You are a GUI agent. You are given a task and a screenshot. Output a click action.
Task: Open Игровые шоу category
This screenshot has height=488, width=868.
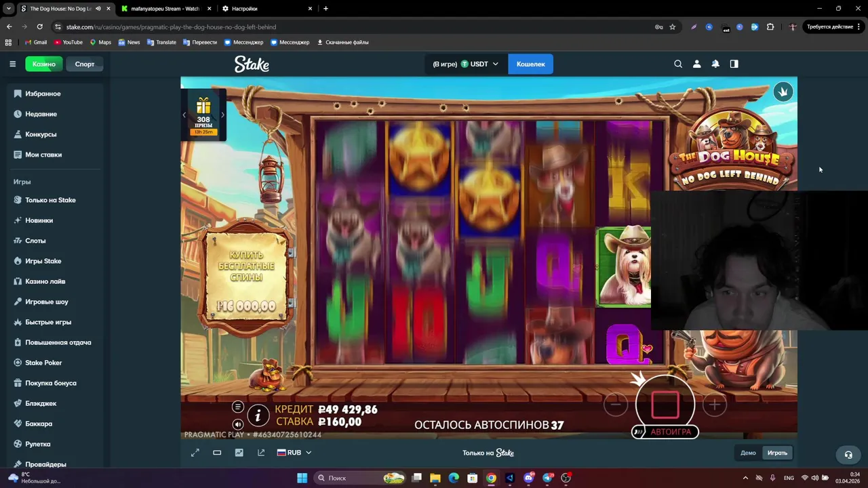pyautogui.click(x=55, y=302)
